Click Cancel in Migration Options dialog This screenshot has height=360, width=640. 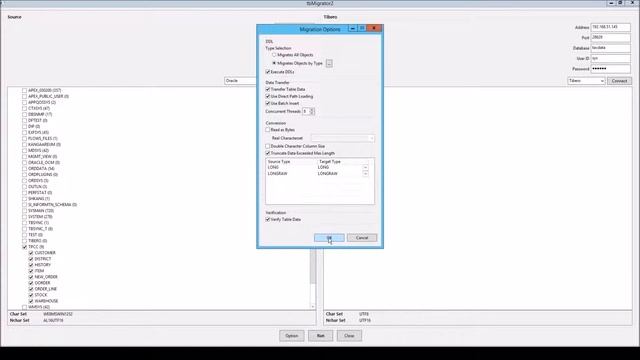pyautogui.click(x=362, y=238)
